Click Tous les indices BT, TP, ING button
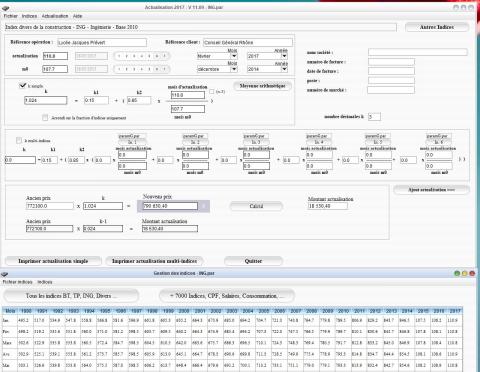The width and height of the screenshot is (480, 372). coord(71,296)
